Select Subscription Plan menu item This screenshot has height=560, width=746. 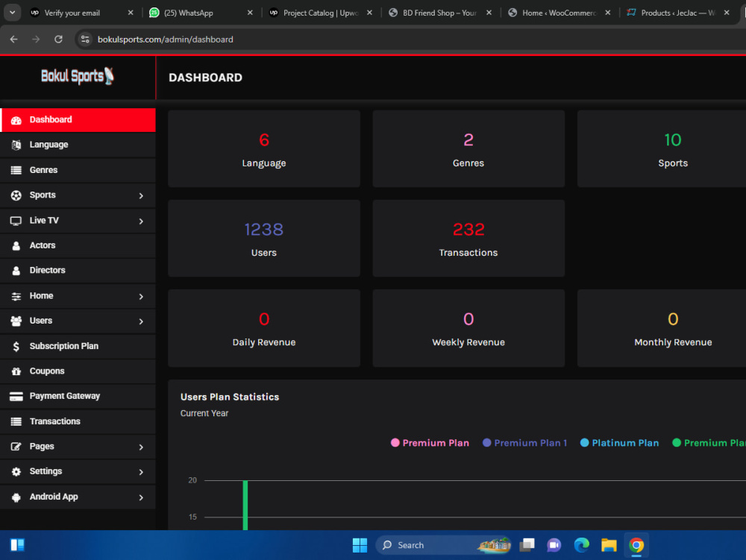pyautogui.click(x=78, y=347)
